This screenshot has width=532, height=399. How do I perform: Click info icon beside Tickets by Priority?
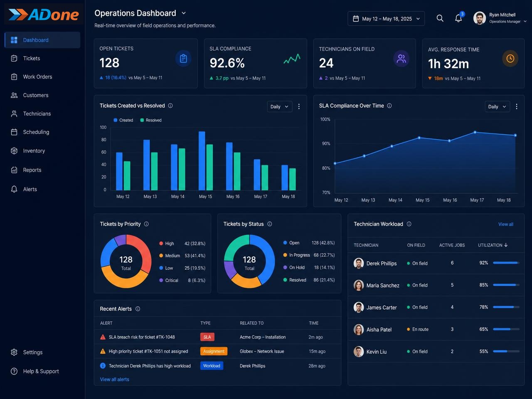[146, 224]
